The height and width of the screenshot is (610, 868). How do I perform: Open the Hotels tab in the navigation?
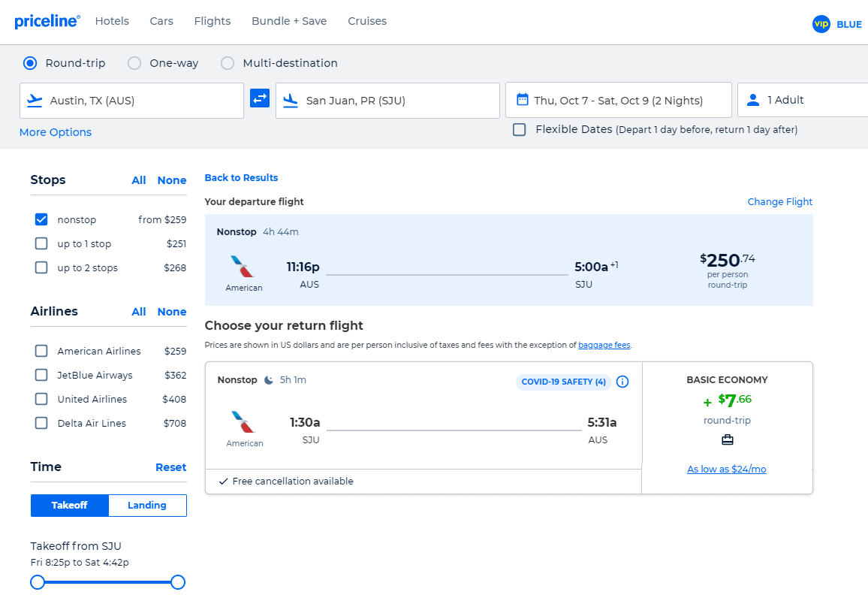click(x=112, y=21)
